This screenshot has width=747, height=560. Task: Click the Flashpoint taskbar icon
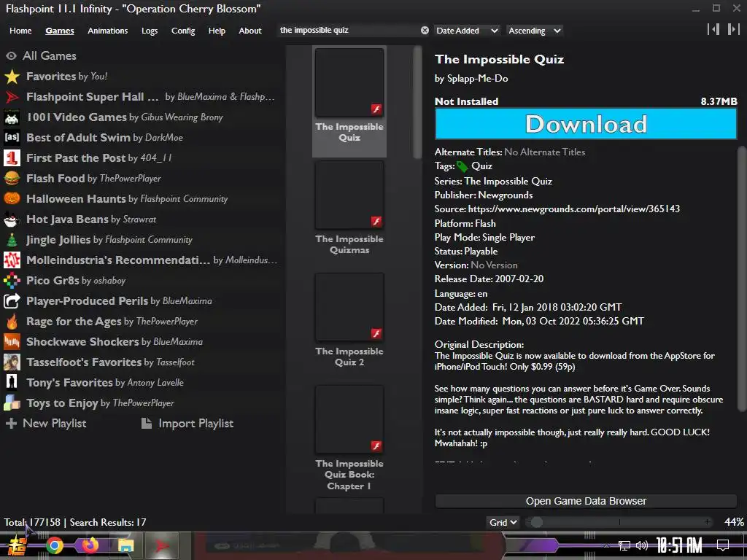(162, 545)
